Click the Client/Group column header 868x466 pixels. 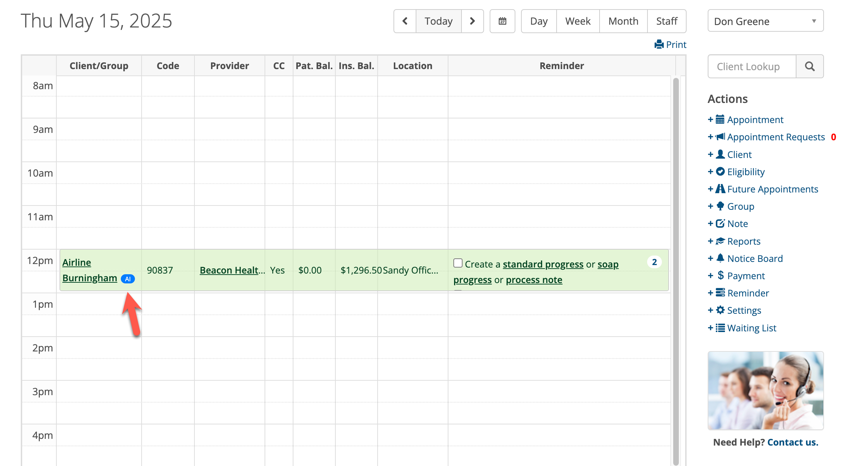(99, 66)
